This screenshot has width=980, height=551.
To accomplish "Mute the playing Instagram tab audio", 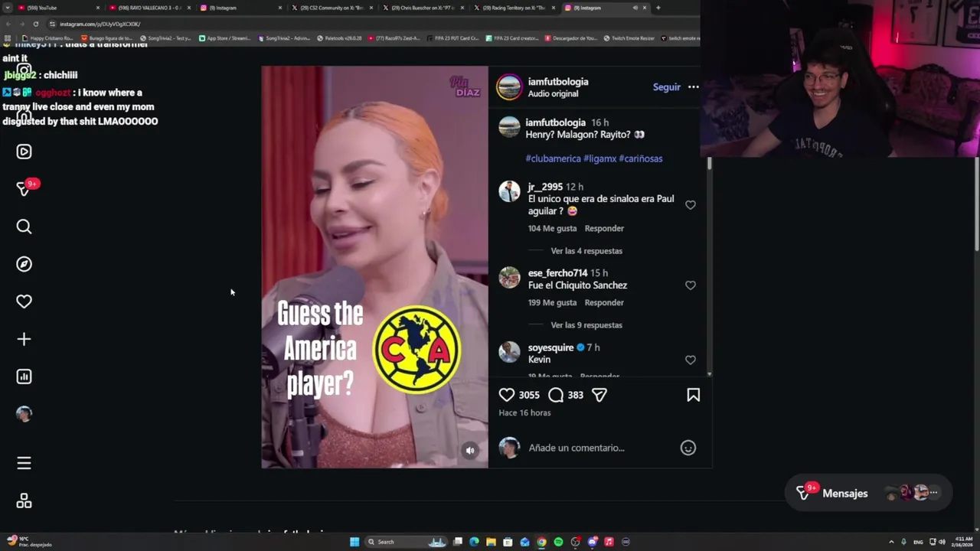I will (x=635, y=8).
